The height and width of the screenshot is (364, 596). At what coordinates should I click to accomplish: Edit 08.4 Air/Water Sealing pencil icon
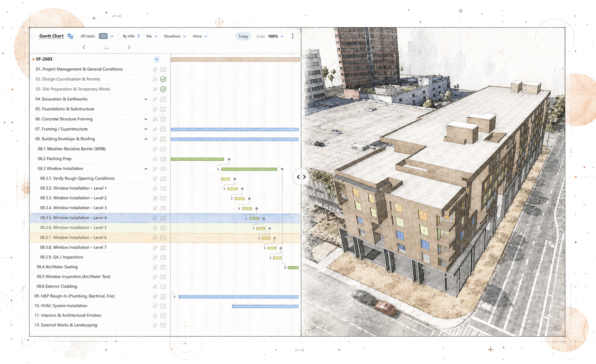click(x=155, y=267)
